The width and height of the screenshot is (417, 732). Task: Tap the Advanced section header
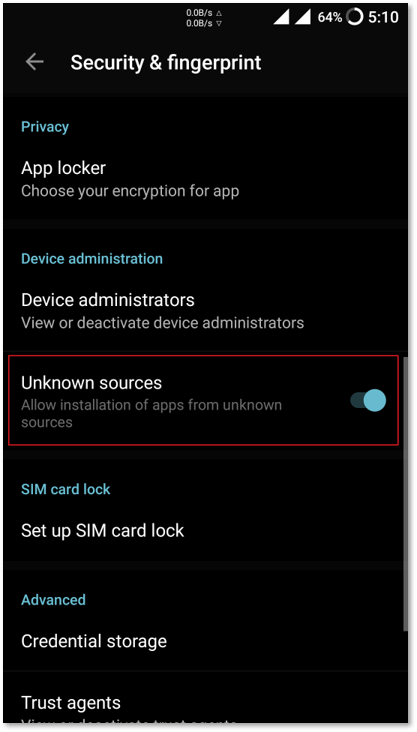click(x=53, y=599)
